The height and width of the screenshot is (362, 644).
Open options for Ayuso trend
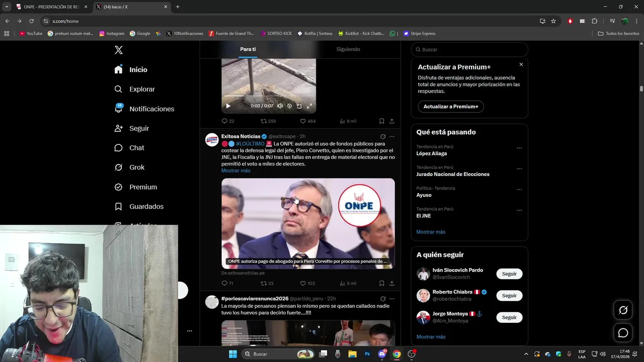click(519, 190)
